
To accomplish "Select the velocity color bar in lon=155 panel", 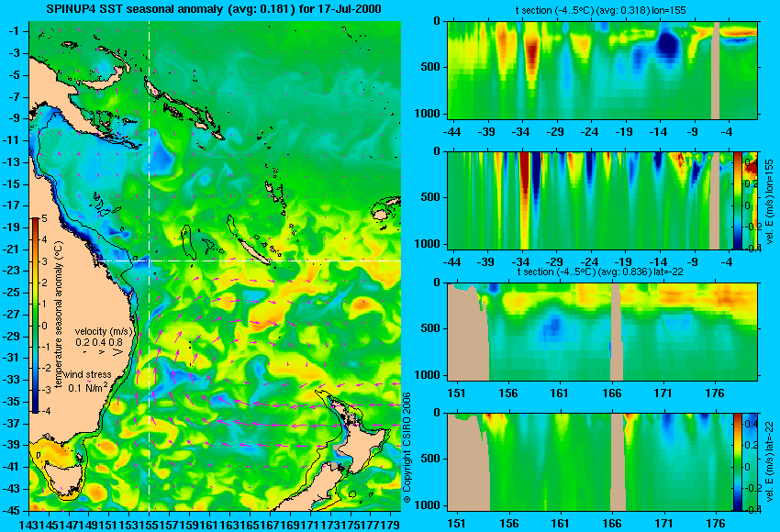I will coord(737,200).
